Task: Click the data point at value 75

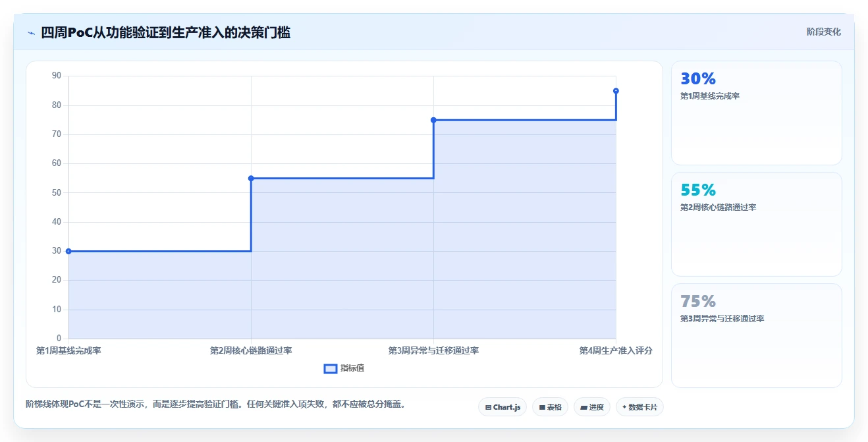Action: [x=433, y=120]
